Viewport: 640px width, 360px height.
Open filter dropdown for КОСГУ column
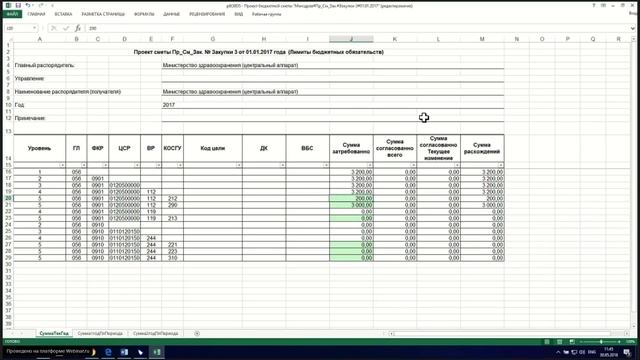click(x=180, y=165)
